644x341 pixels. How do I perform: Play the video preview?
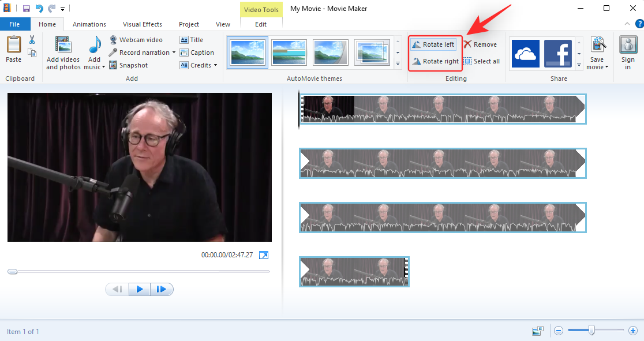tap(140, 289)
